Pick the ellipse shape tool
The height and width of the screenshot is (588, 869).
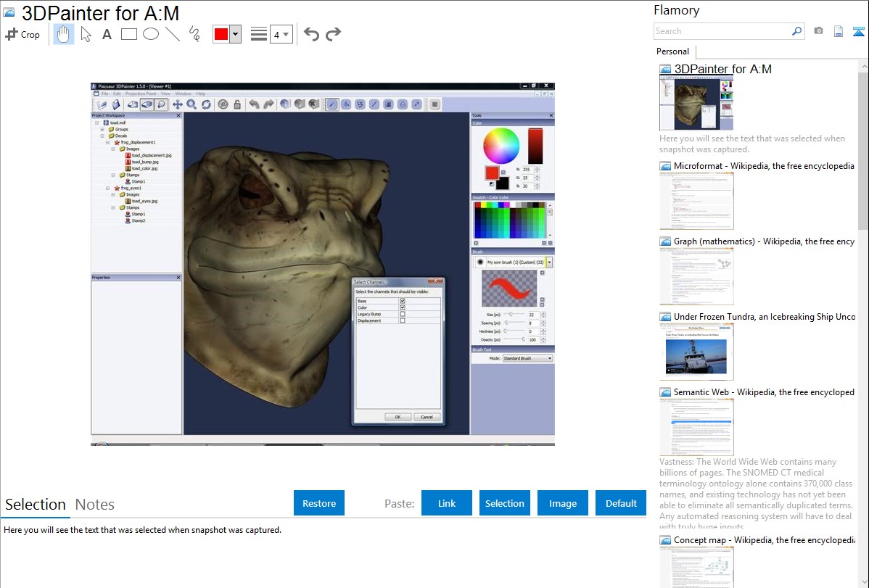(x=151, y=34)
